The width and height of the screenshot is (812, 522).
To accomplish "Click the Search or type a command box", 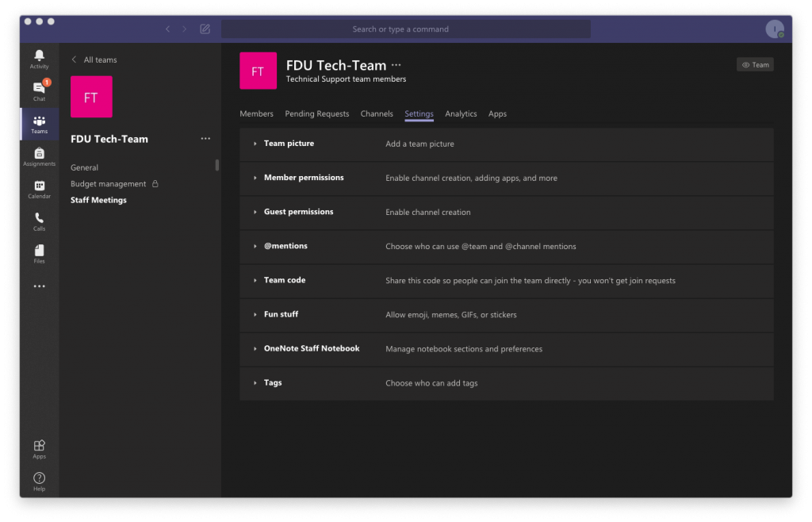I will click(x=405, y=29).
